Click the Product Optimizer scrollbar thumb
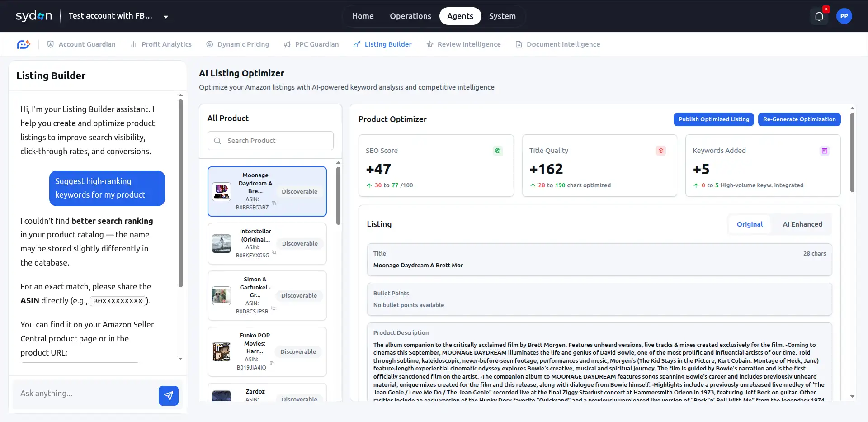The height and width of the screenshot is (422, 868). click(852, 152)
